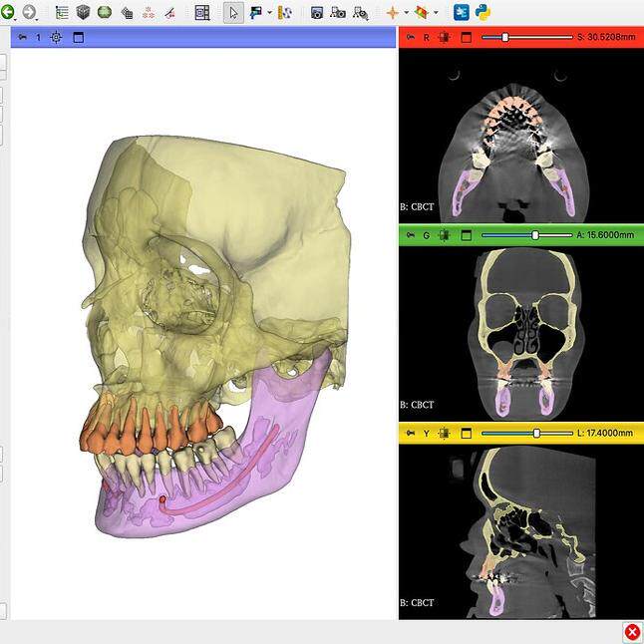The height and width of the screenshot is (644, 644).
Task: Pin the Green slice view controller
Action: click(411, 235)
